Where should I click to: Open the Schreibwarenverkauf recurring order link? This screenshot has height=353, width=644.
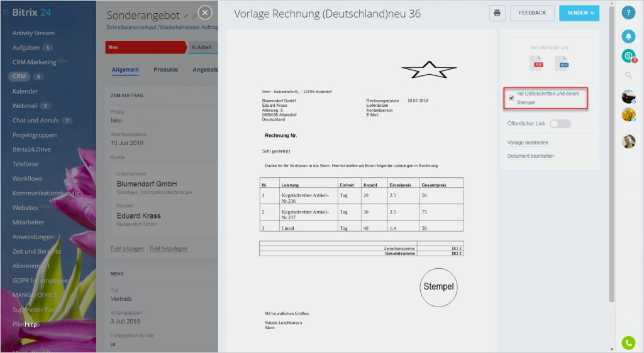point(162,28)
